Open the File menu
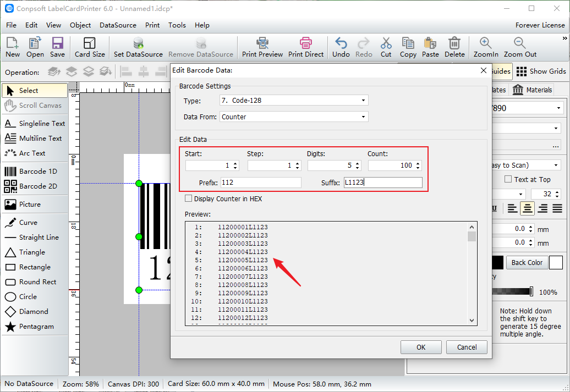 [11, 25]
